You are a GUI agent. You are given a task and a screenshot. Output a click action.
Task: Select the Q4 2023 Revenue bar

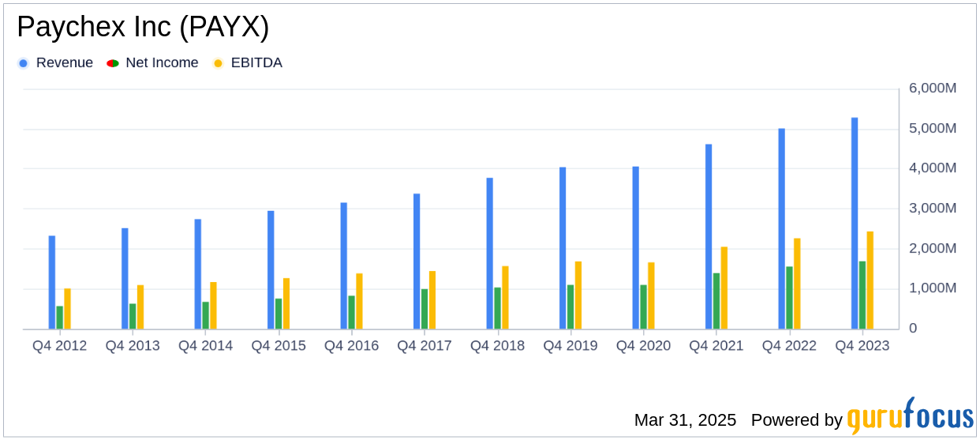(x=855, y=224)
